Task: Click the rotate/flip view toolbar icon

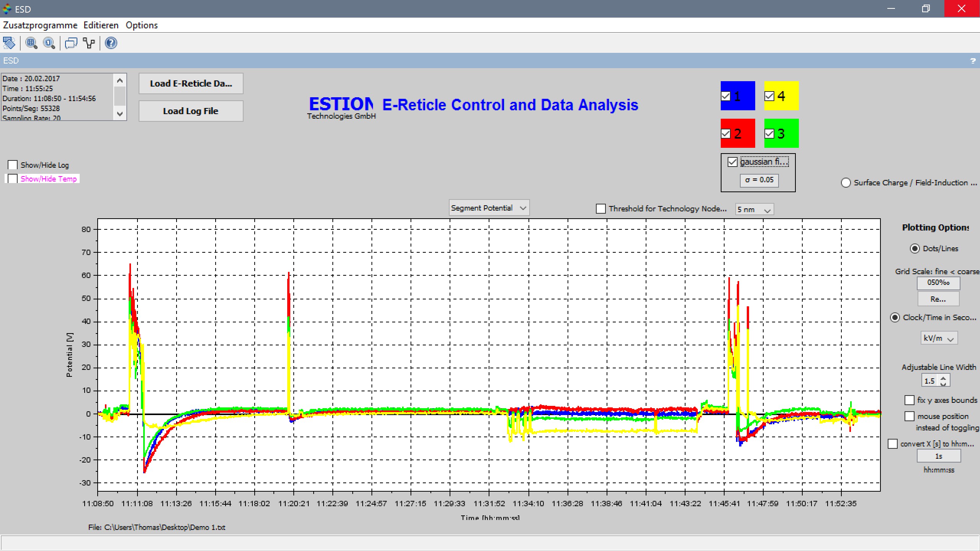Action: pos(9,43)
